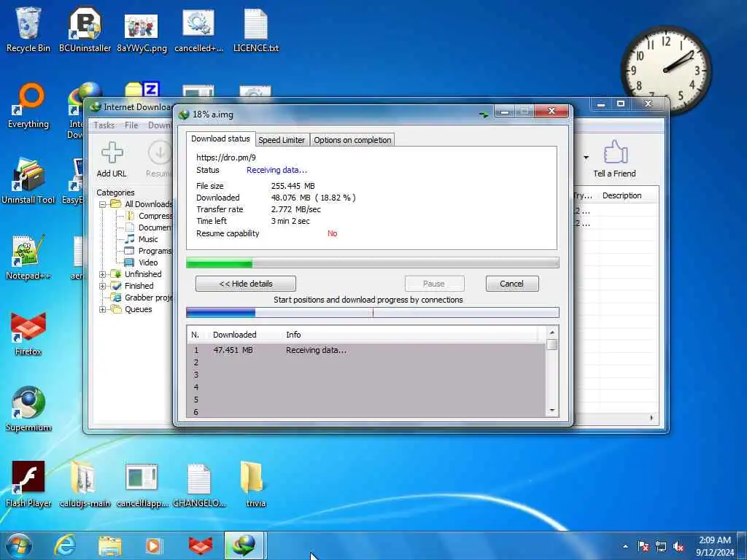Image resolution: width=747 pixels, height=560 pixels.
Task: Click the greyed Pause button
Action: (434, 284)
